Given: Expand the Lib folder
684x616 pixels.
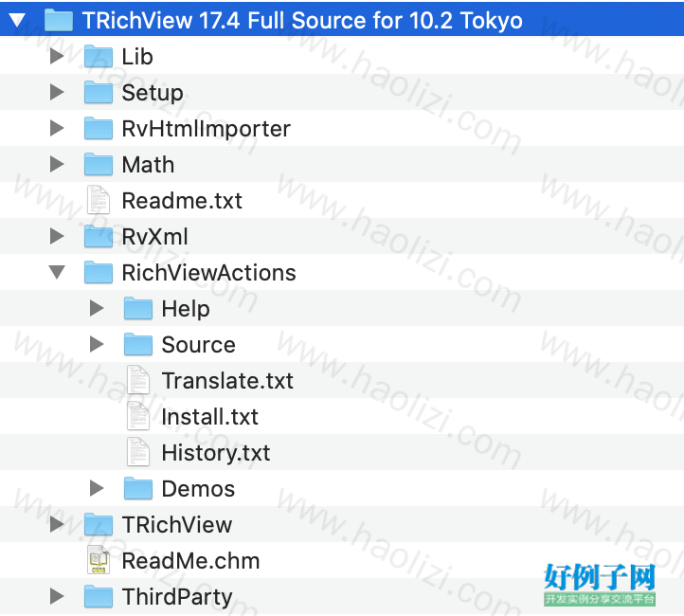Looking at the screenshot, I should 57,56.
